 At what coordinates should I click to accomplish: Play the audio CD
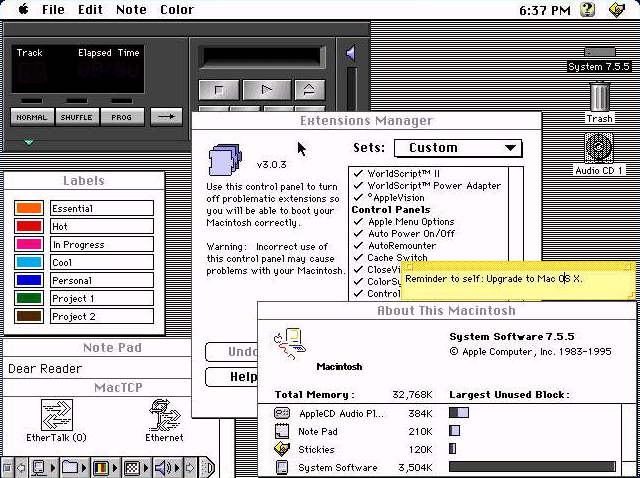267,90
